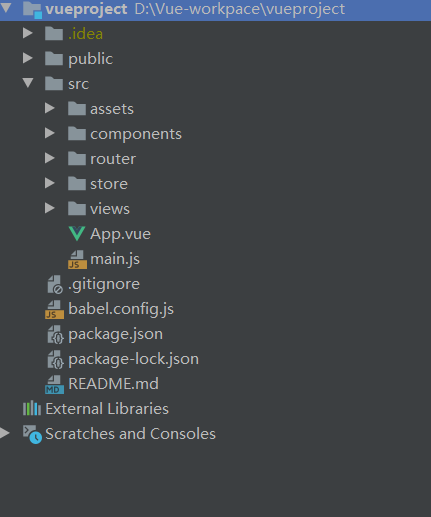Image resolution: width=431 pixels, height=517 pixels.
Task: Select the assets folder label
Action: (112, 109)
